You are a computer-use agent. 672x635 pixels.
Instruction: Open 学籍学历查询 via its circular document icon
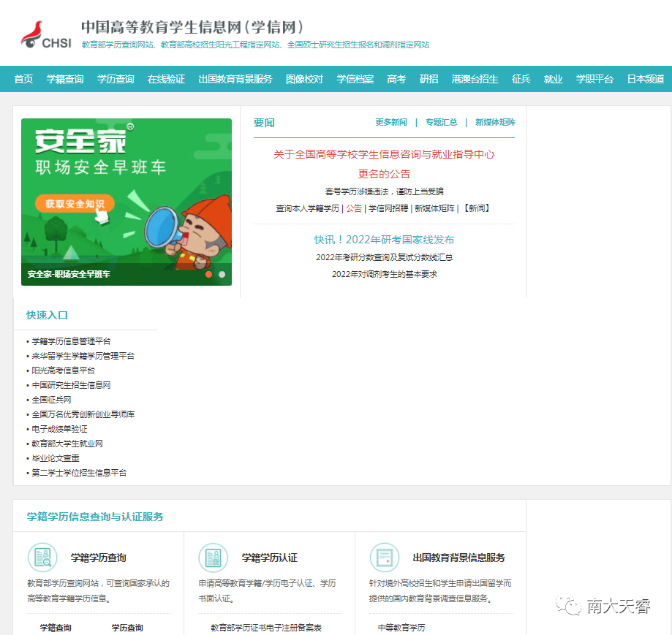pyautogui.click(x=42, y=557)
